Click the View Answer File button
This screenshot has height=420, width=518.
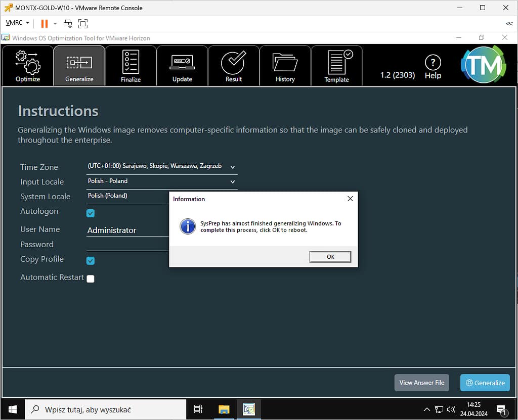[421, 383]
